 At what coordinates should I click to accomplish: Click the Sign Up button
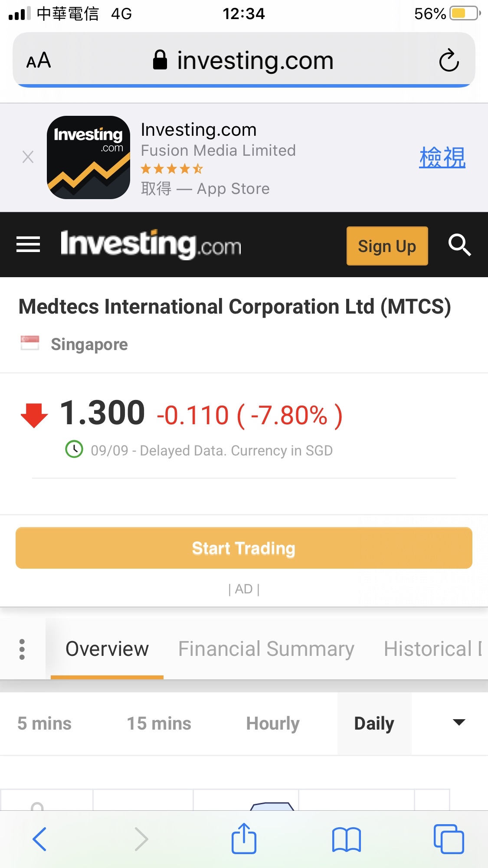pos(387,246)
